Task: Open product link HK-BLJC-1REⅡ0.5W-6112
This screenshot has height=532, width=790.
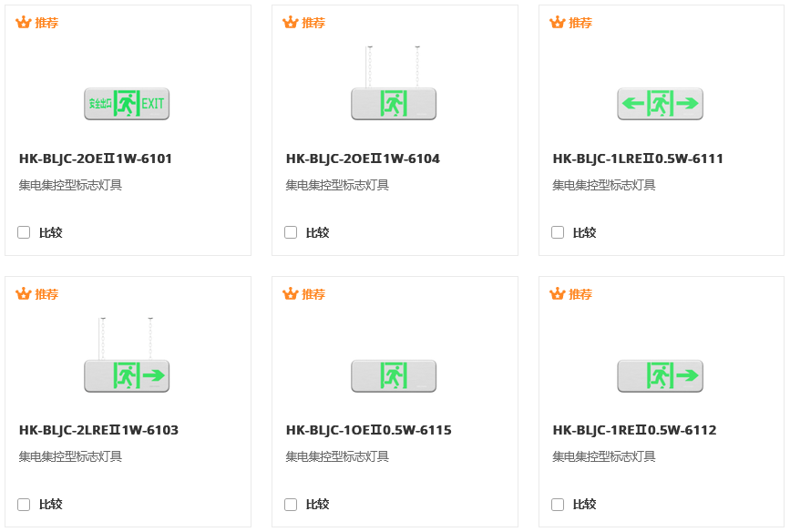Action: coord(634,430)
